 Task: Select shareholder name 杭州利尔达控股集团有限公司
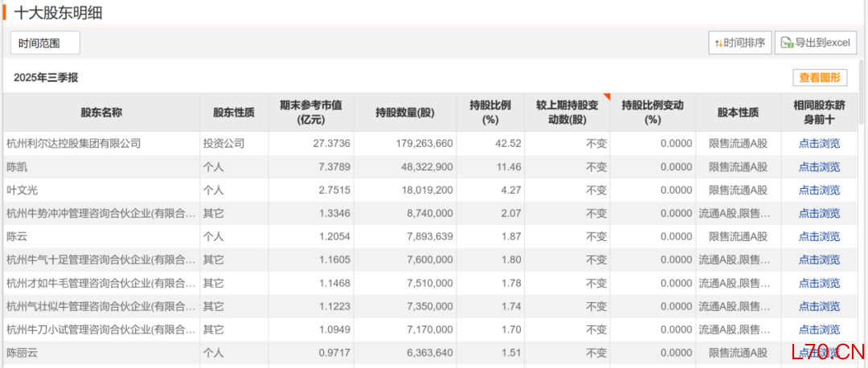click(74, 144)
